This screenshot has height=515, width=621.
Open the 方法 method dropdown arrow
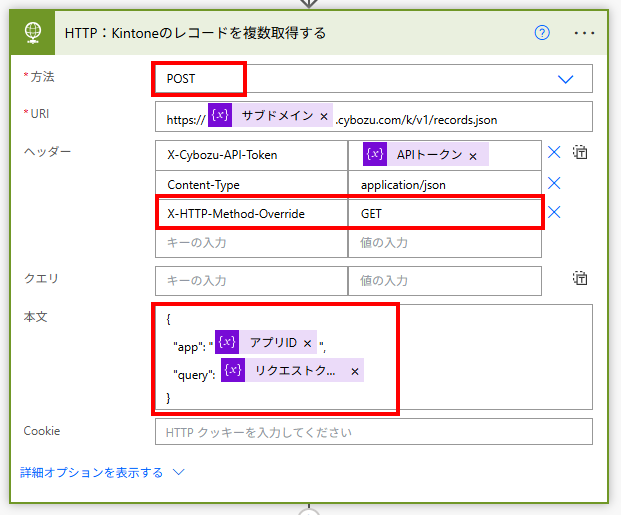click(x=565, y=79)
